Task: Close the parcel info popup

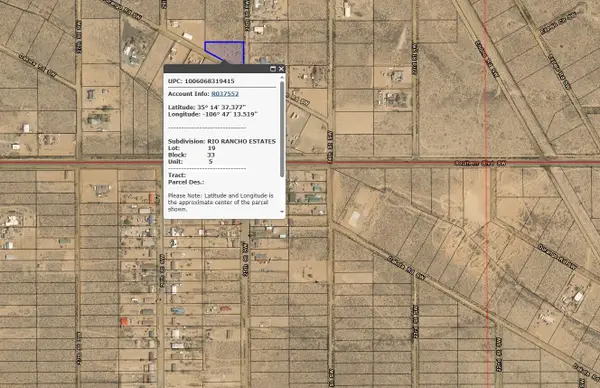Action: click(x=281, y=69)
